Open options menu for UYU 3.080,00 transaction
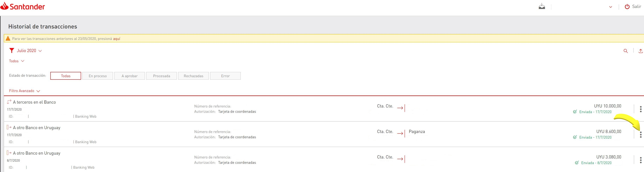644x172 pixels. click(x=640, y=160)
